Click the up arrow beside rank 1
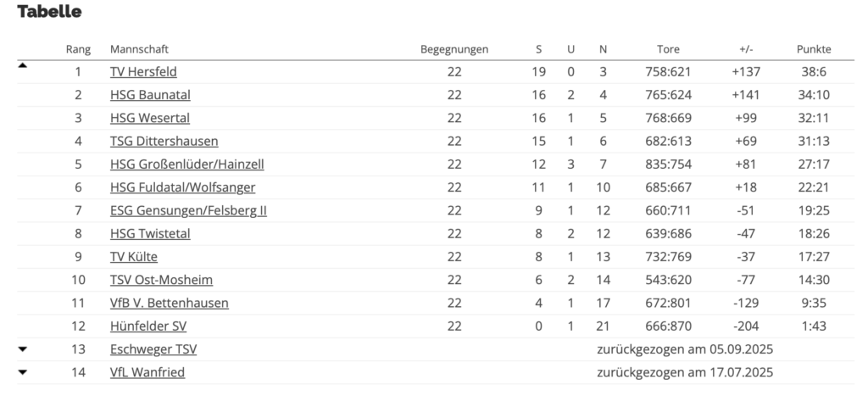 pos(23,65)
